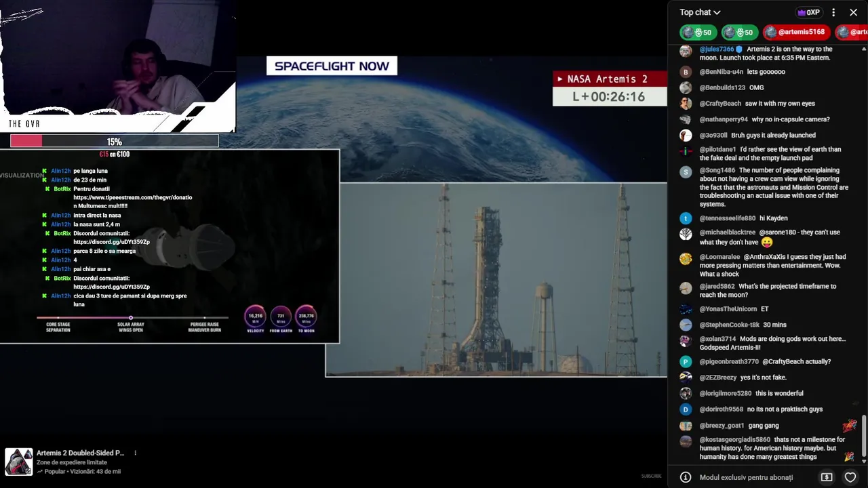Image resolution: width=868 pixels, height=488 pixels.
Task: Open @2EZBreezy avatar in chat
Action: (686, 378)
